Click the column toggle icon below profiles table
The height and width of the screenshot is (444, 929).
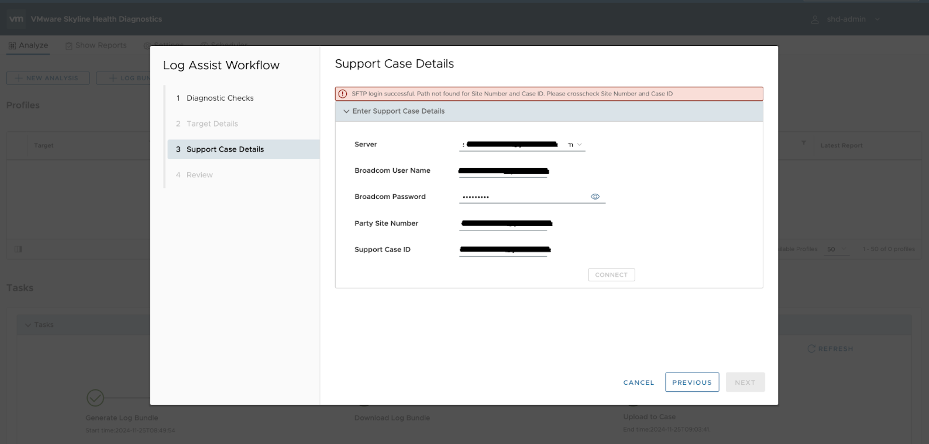pyautogui.click(x=18, y=249)
